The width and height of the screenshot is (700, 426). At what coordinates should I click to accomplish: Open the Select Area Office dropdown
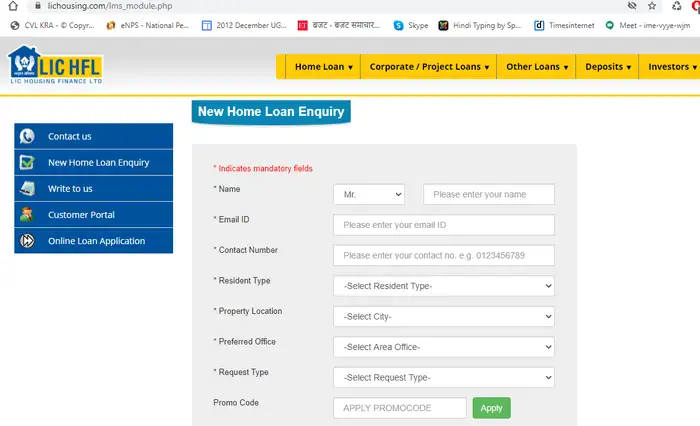click(x=443, y=347)
